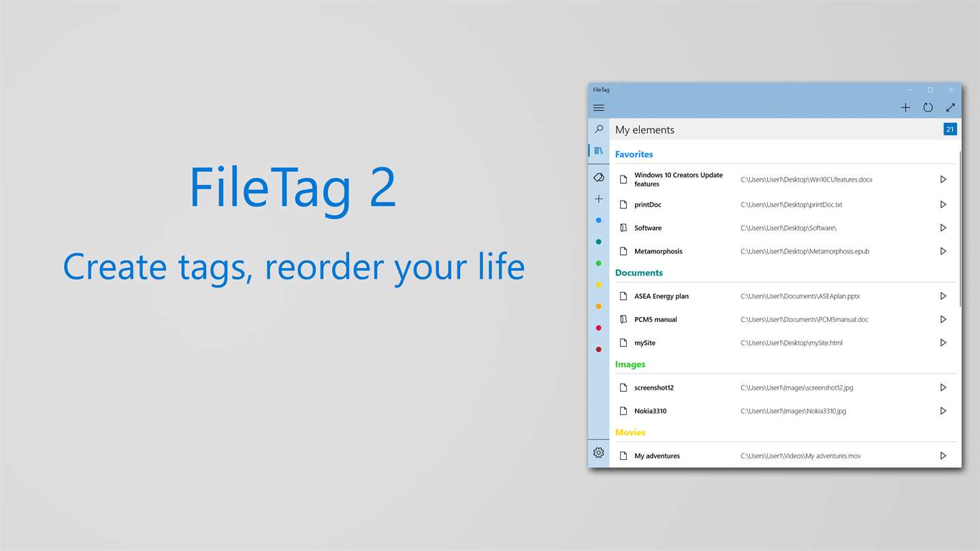Open Windows 10 Creators Update features with play arrow

943,180
